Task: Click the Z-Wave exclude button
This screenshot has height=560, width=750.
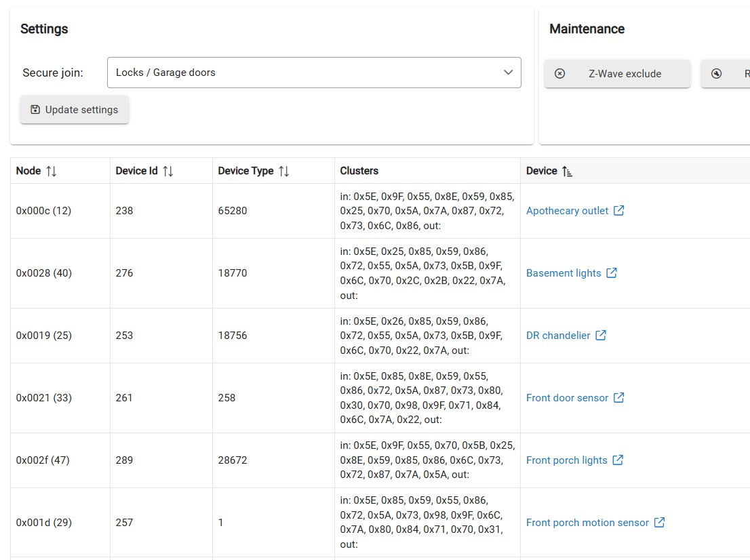Action: pyautogui.click(x=617, y=74)
